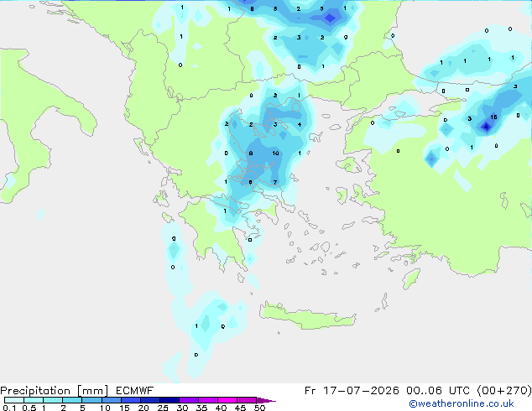Click the island of Crete on the map
Viewport: 532px width, 411px height.
pos(307,317)
